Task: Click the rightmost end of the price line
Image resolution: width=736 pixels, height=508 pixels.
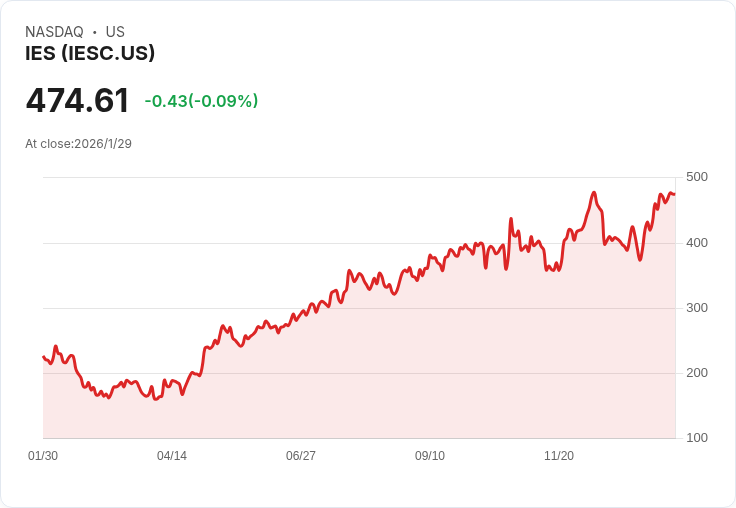Action: (674, 194)
